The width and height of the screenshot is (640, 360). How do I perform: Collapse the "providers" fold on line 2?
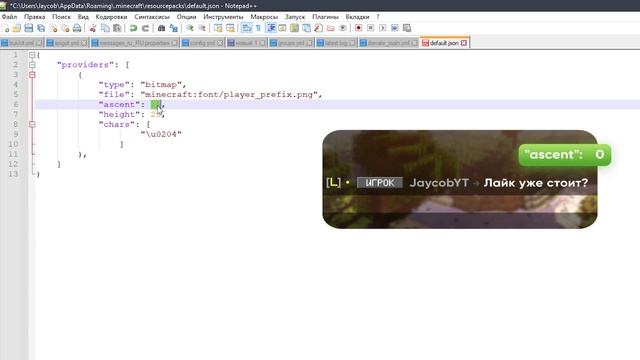coord(32,64)
